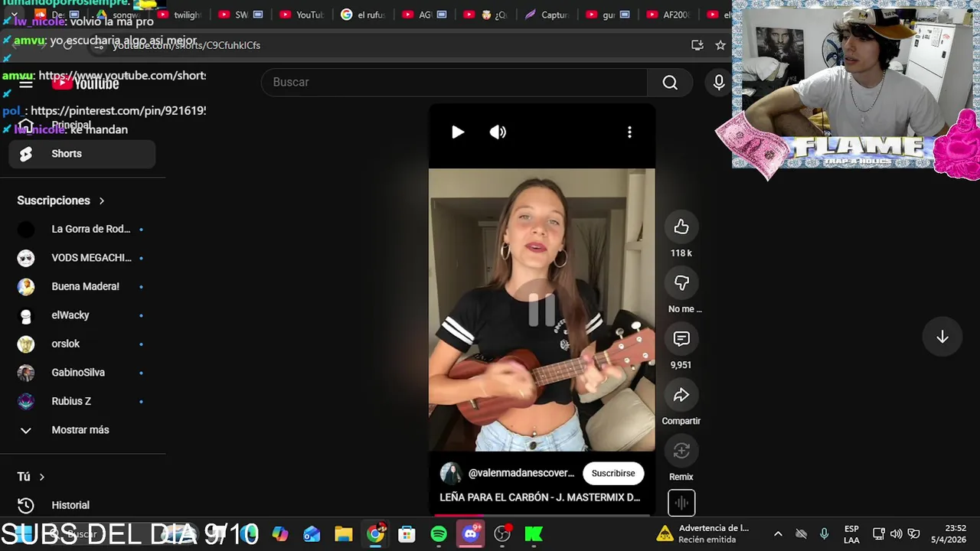Play the Shorts video
Screen dimensions: 980x551
[x=458, y=132]
